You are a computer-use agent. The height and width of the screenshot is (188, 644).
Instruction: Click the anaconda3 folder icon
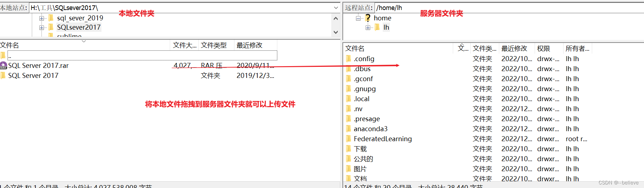tap(348, 129)
